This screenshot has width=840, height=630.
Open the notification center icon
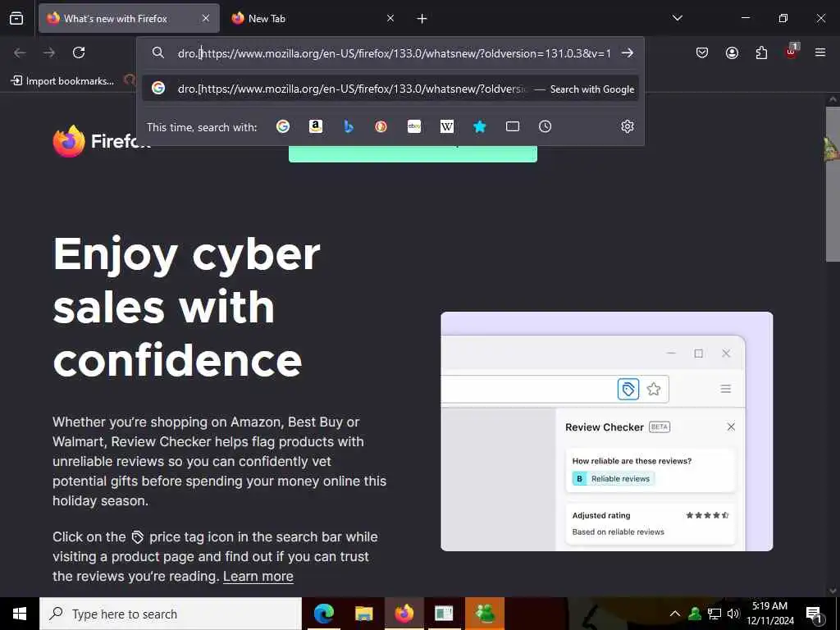pyautogui.click(x=815, y=614)
